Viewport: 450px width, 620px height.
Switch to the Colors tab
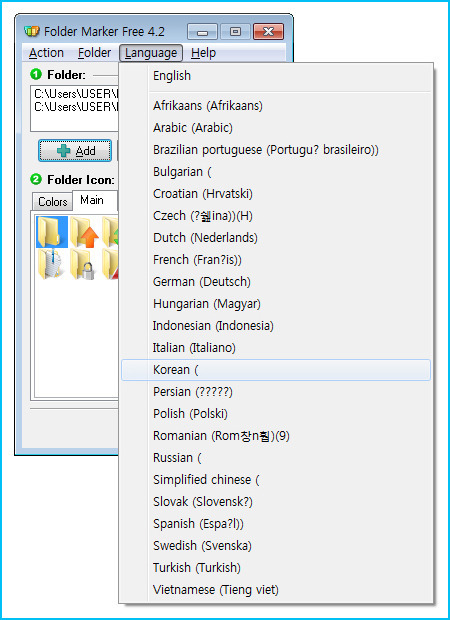pos(53,202)
